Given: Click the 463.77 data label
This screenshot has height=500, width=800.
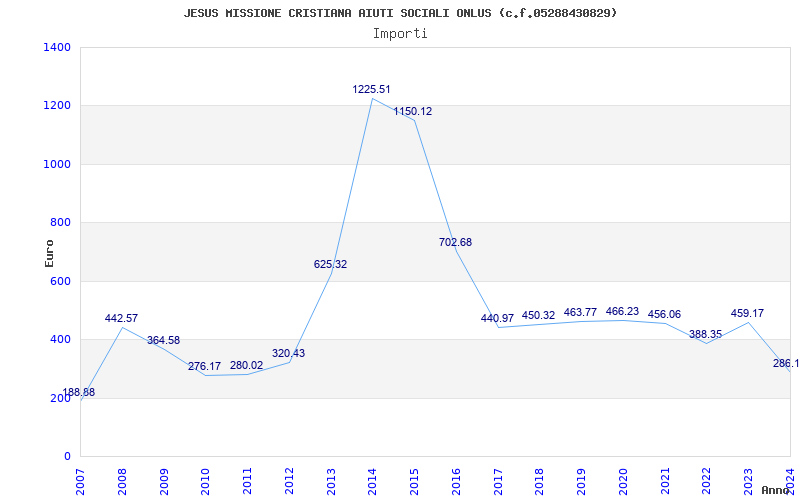Looking at the screenshot, I should pyautogui.click(x=580, y=312).
